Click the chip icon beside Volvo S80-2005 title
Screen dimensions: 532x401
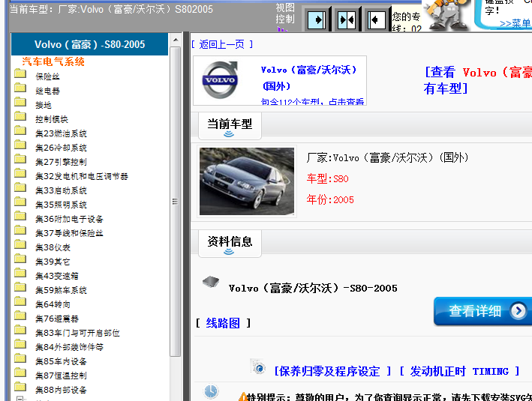[x=210, y=282]
